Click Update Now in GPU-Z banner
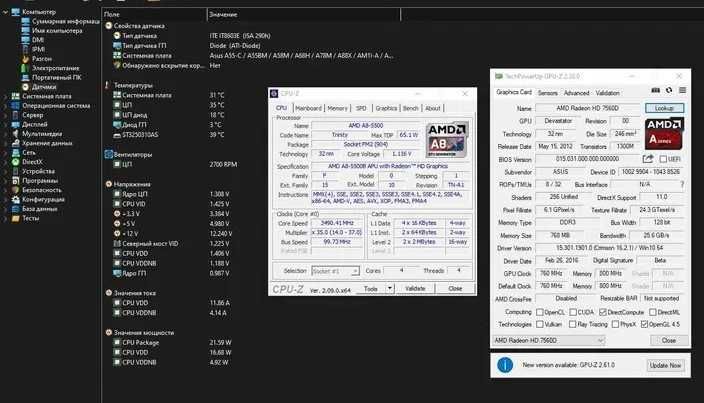Screen dimensions: 704x403 click(x=665, y=365)
